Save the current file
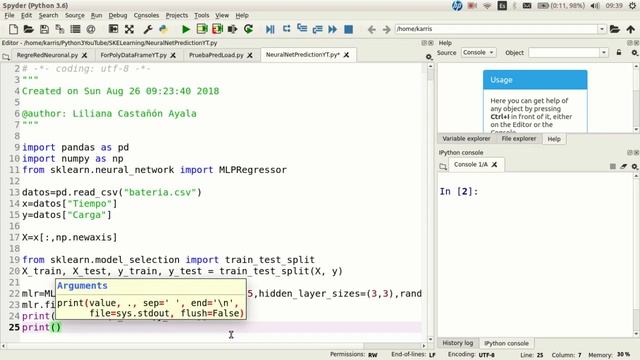Image resolution: width=640 pixels, height=360 pixels. (x=44, y=29)
